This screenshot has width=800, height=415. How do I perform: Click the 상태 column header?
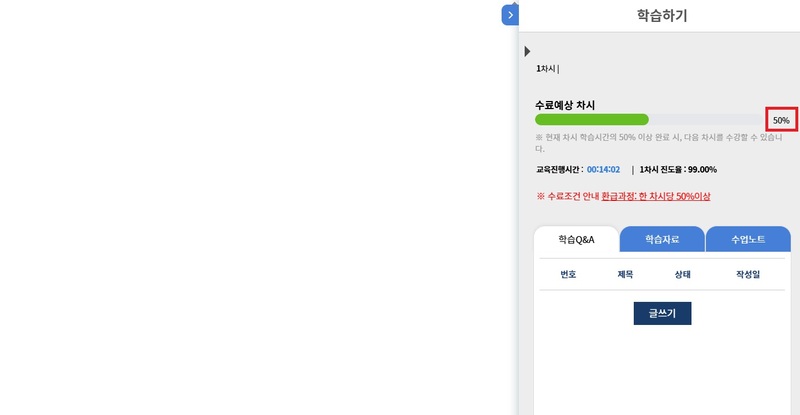(x=683, y=274)
